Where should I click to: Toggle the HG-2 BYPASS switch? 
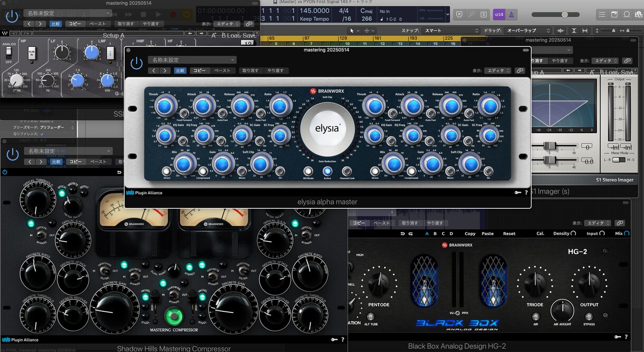(x=589, y=316)
